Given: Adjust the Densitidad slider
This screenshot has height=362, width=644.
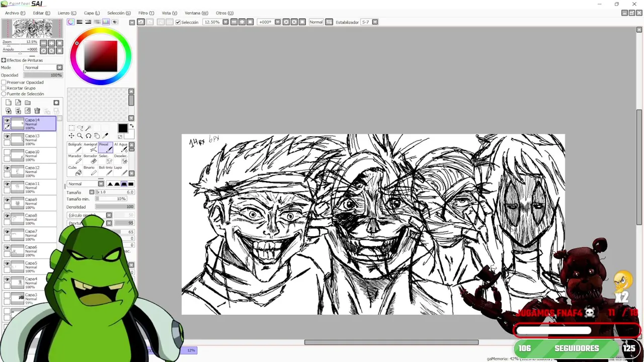Looking at the screenshot, I should pyautogui.click(x=115, y=207).
